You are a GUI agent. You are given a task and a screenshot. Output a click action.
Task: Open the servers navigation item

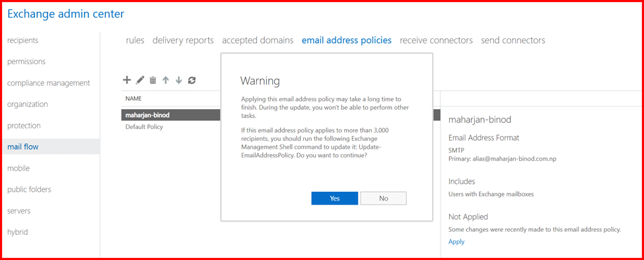pos(19,211)
